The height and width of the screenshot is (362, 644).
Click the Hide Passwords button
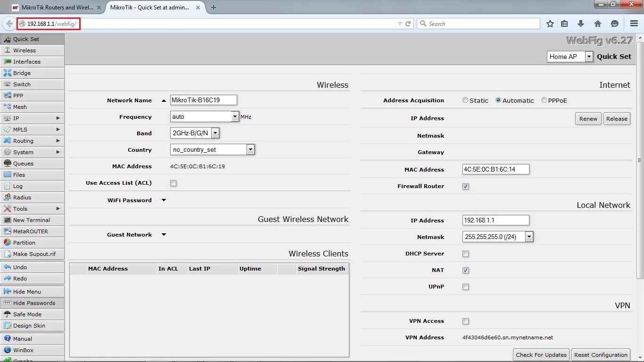pyautogui.click(x=32, y=303)
